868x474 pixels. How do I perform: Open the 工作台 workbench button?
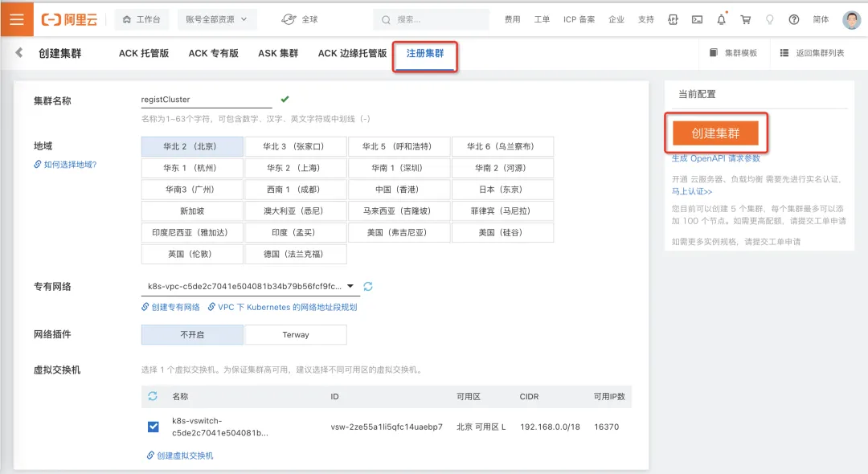pyautogui.click(x=141, y=19)
